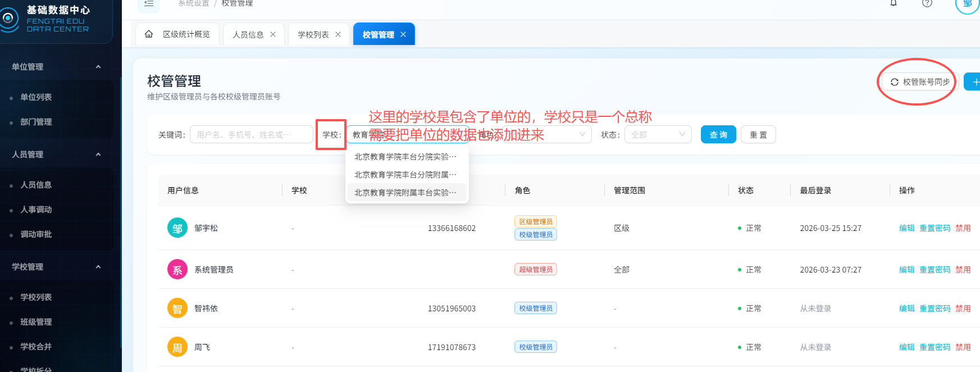The width and height of the screenshot is (980, 372).
Task: Click the 关键词 keyword input field
Action: (251, 135)
